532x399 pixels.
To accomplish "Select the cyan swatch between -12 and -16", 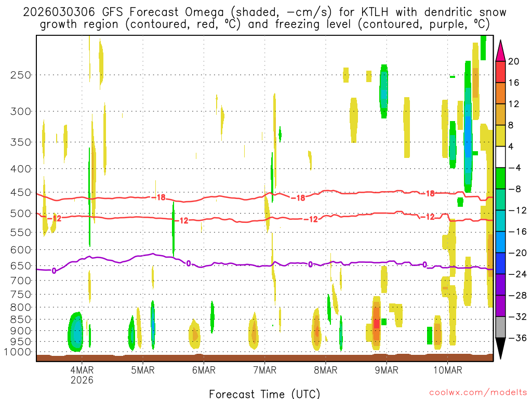I will click(500, 221).
